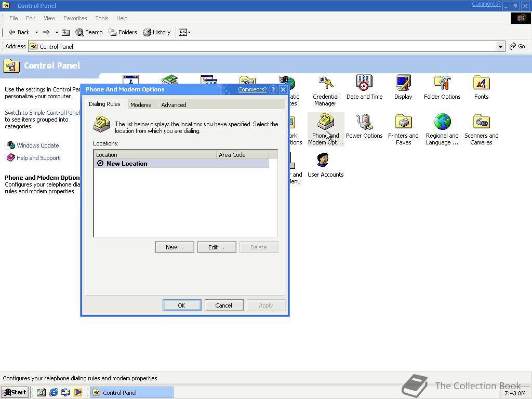Launch Windows Media Player from Quick Launch
This screenshot has width=532, height=399.
click(x=78, y=393)
